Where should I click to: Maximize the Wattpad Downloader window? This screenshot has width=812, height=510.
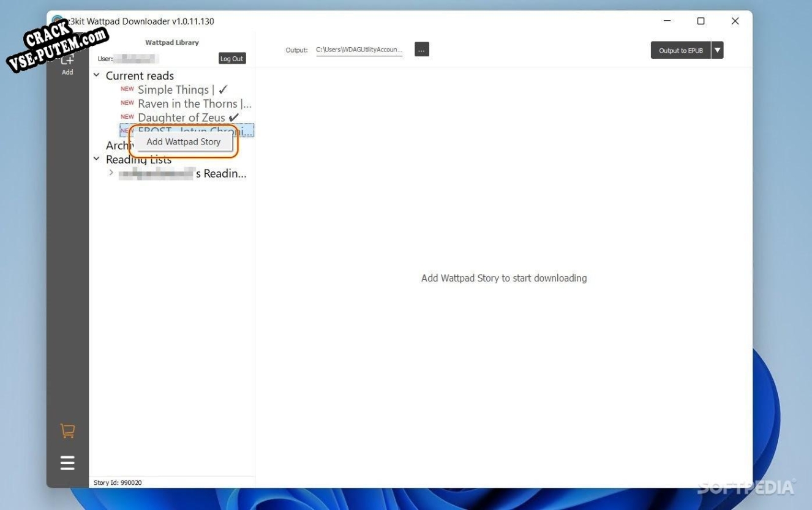tap(701, 21)
